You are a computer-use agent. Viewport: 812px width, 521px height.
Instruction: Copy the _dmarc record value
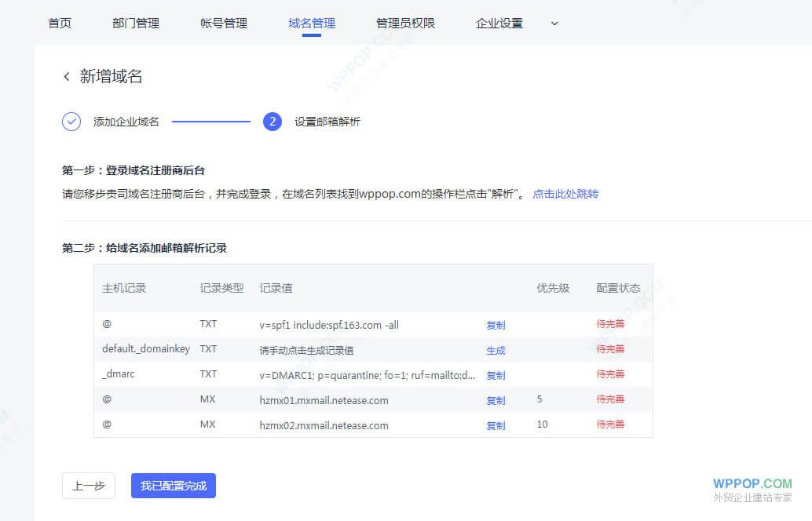(x=496, y=375)
